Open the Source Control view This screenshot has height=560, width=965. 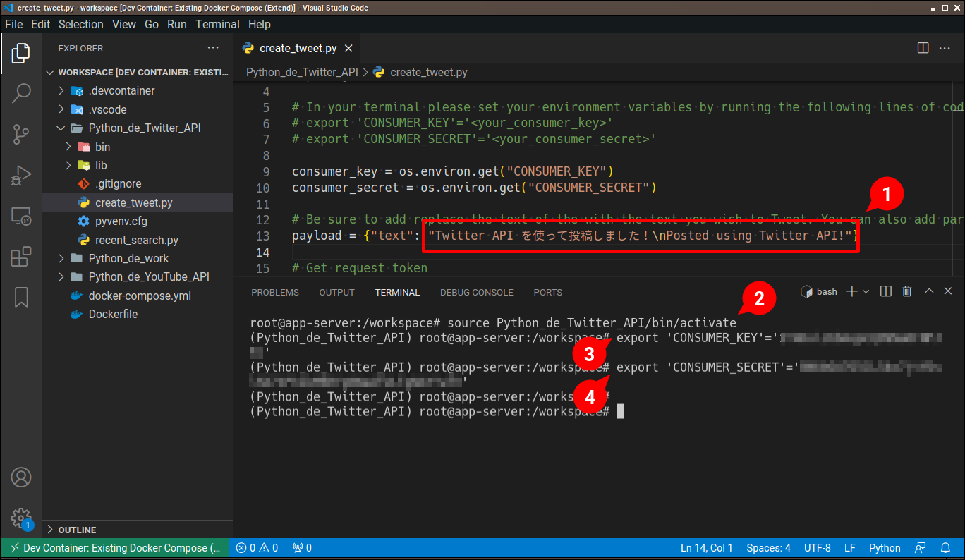click(21, 132)
